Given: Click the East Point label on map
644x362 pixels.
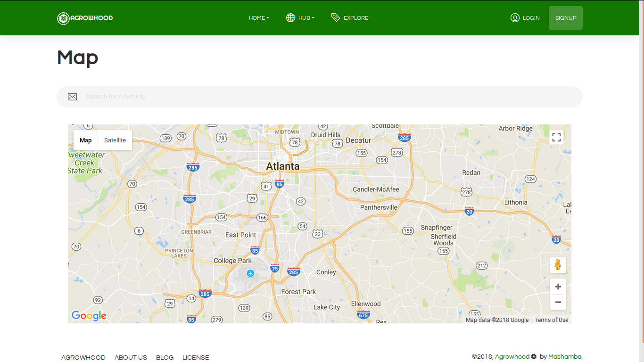Looking at the screenshot, I should [x=240, y=235].
